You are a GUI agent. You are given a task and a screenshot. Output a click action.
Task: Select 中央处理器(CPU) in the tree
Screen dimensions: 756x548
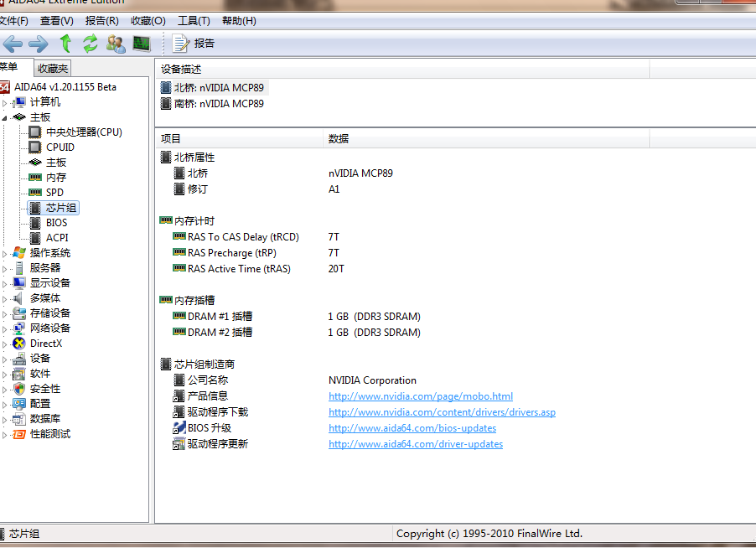click(84, 132)
